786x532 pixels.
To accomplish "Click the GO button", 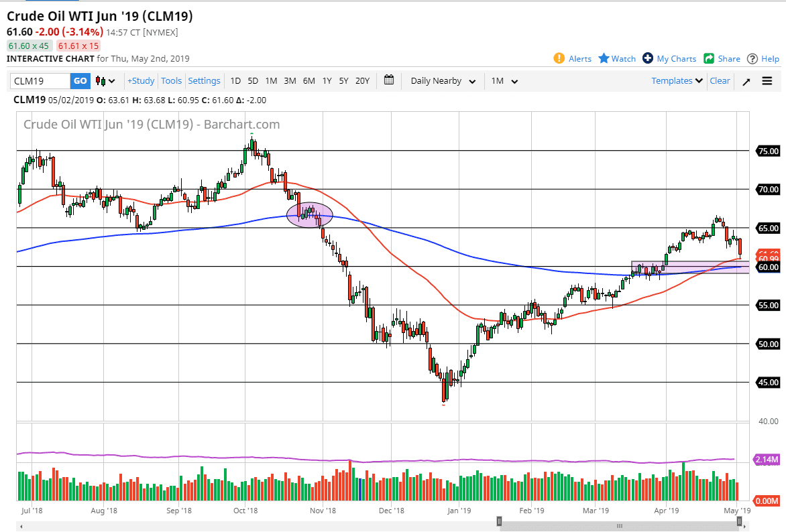I will pyautogui.click(x=80, y=80).
